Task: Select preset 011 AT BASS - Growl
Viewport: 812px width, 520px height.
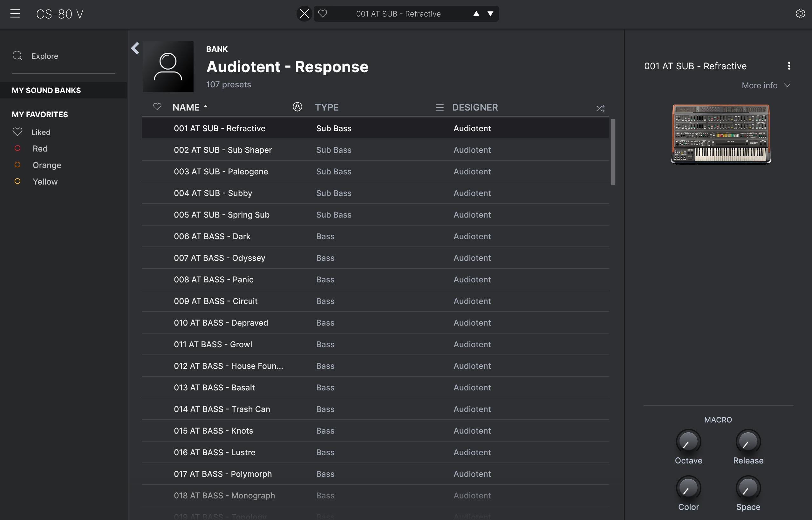Action: 376,344
